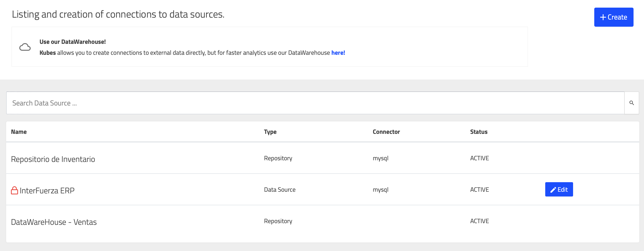Viewport: 644px width, 251px height.
Task: Click the 'Use our DataWarehouse!' heading
Action: point(73,42)
